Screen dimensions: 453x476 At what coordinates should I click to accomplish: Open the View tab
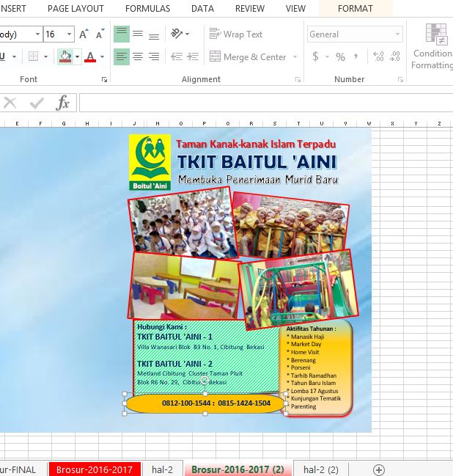tap(295, 9)
